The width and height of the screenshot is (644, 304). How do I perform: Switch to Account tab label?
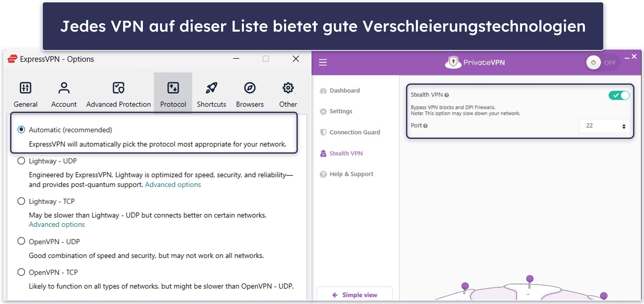click(x=64, y=104)
